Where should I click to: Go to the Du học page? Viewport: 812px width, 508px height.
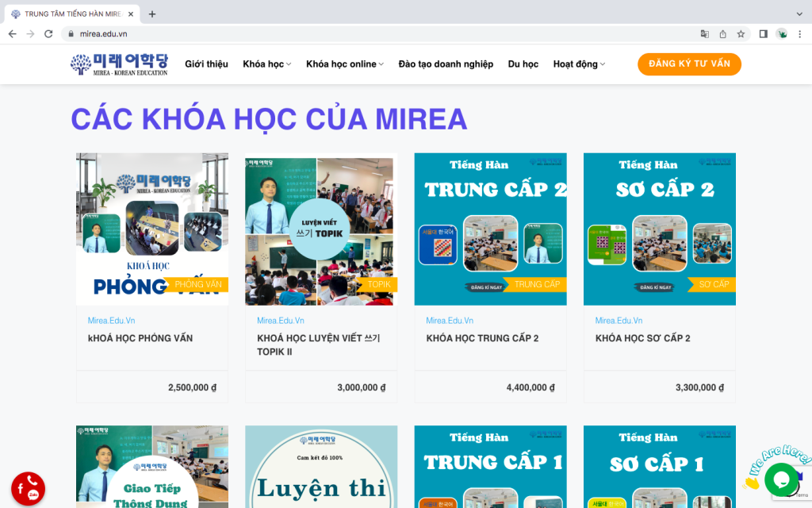[523, 64]
